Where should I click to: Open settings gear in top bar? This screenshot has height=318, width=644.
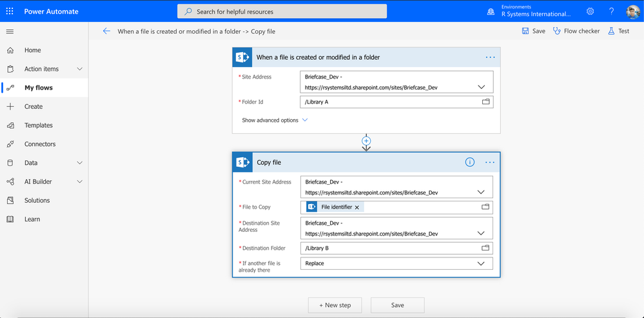coord(590,11)
